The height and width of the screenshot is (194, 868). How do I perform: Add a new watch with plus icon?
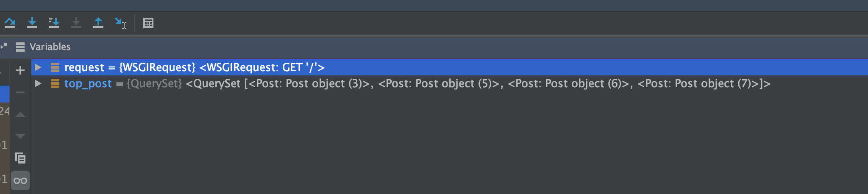coord(20,70)
